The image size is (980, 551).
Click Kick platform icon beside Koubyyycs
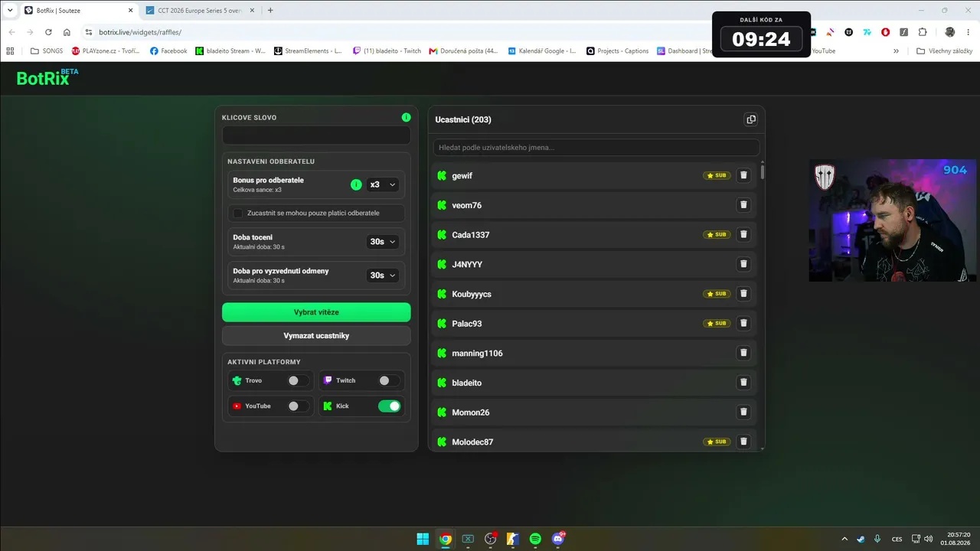(x=442, y=294)
